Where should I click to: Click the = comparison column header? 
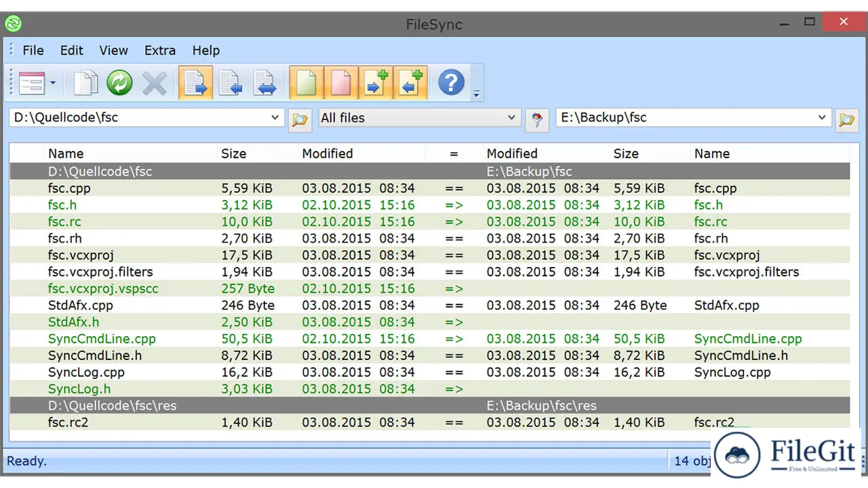[454, 154]
